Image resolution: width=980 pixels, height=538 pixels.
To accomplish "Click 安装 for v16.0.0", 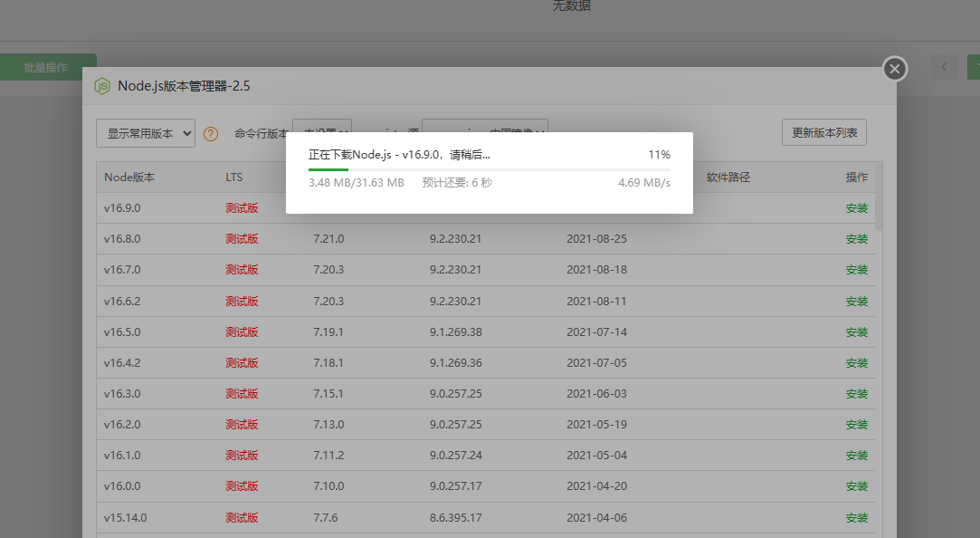I will tap(856, 486).
